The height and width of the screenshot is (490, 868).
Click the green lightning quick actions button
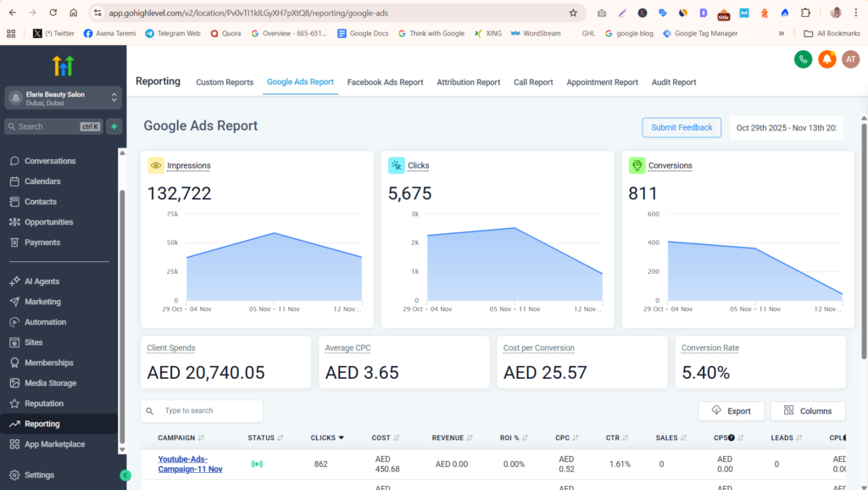tap(114, 127)
